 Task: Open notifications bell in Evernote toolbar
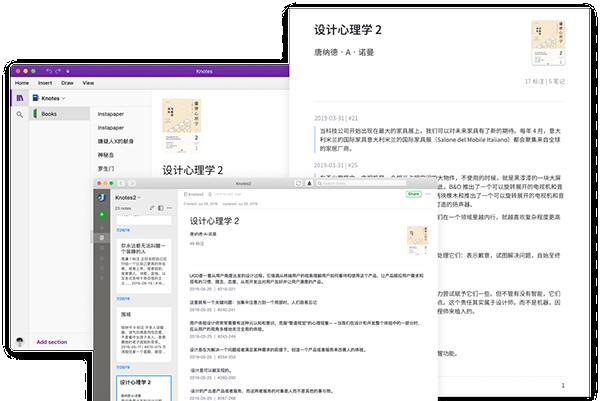309,184
